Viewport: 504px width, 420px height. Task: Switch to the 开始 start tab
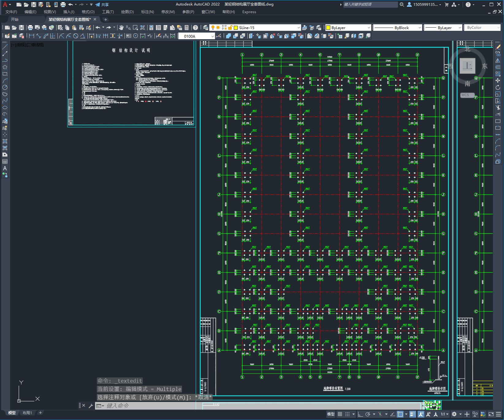click(x=15, y=19)
